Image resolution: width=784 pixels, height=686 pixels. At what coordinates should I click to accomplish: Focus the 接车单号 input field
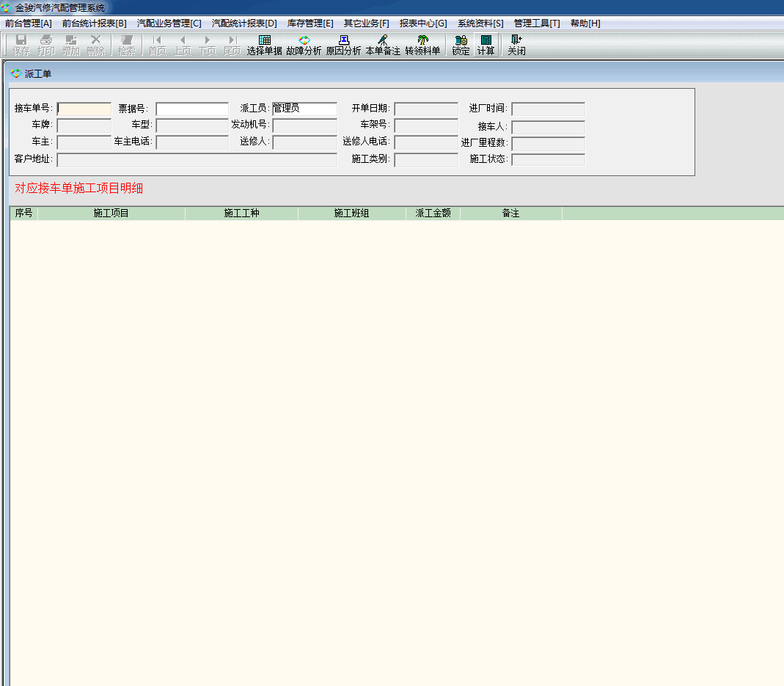click(84, 109)
